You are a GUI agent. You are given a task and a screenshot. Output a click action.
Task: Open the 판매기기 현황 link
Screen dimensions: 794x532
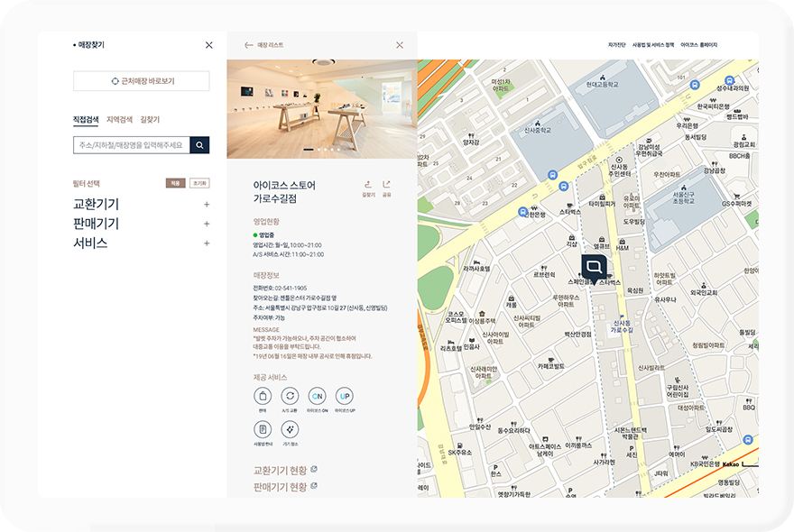coord(285,486)
